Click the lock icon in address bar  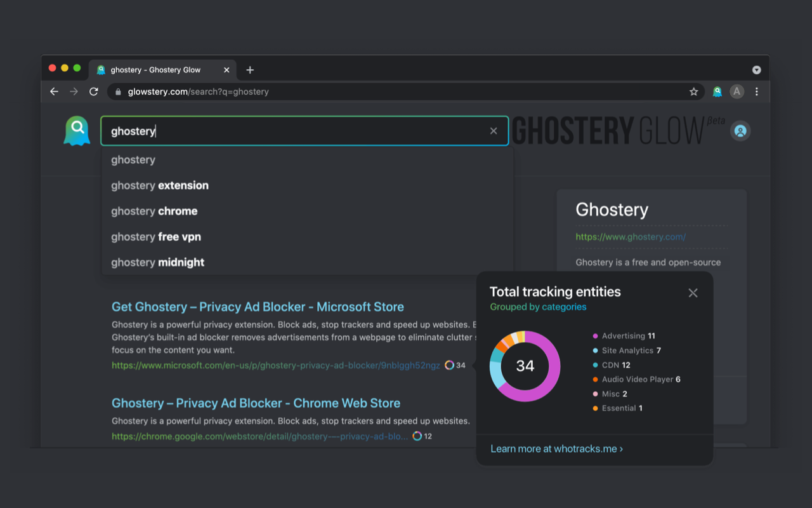[x=118, y=92]
